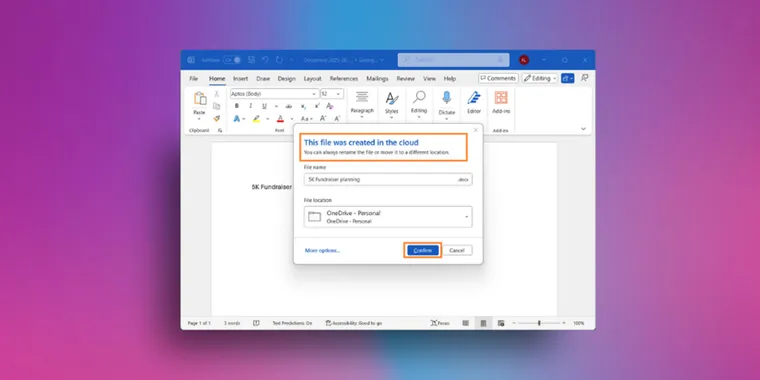The width and height of the screenshot is (760, 380).
Task: Toggle underline formatting
Action: tap(264, 106)
